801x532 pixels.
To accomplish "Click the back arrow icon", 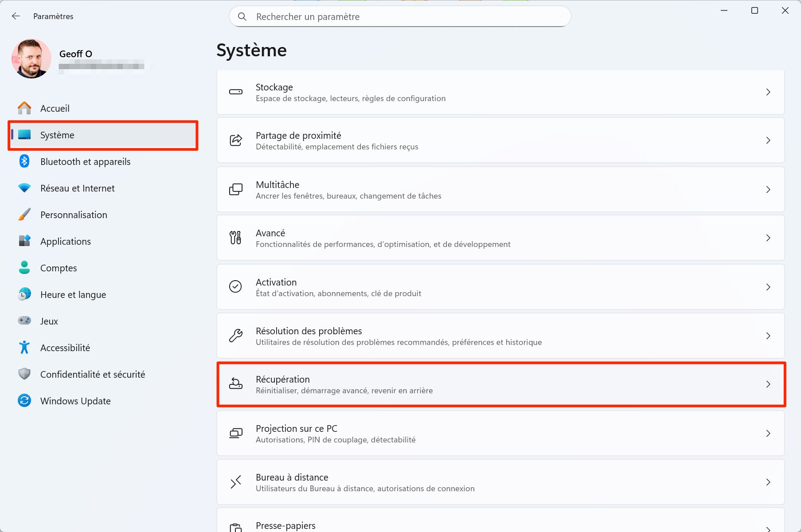I will (x=16, y=16).
